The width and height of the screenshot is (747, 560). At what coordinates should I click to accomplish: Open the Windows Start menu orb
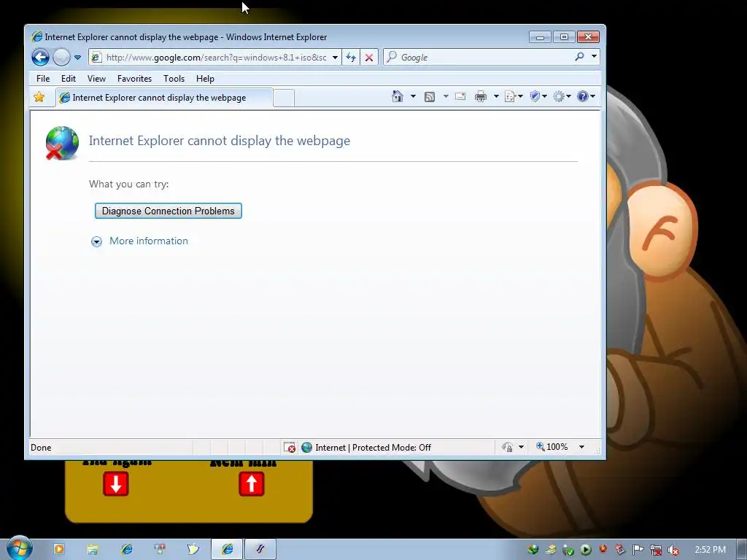click(x=19, y=548)
